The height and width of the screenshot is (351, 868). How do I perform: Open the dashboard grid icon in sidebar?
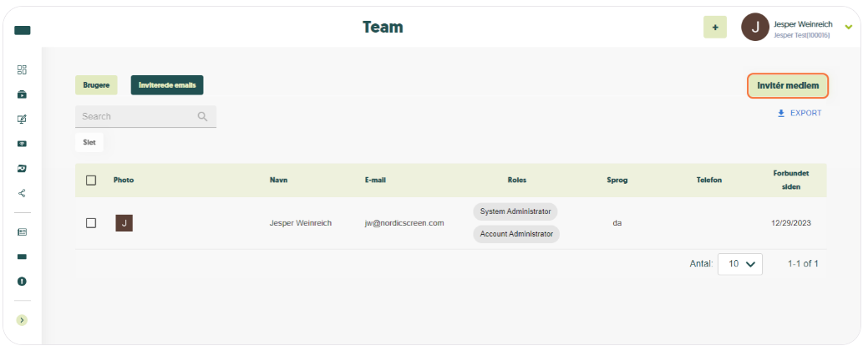(x=23, y=69)
